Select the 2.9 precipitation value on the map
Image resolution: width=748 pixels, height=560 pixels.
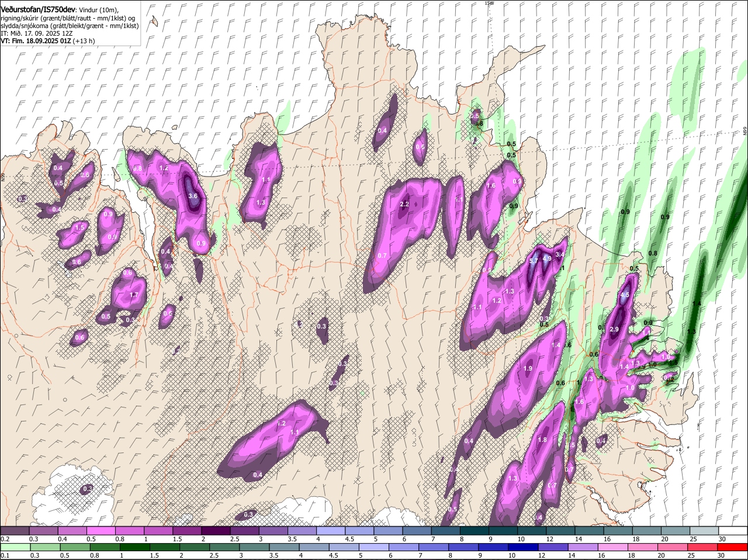614,330
